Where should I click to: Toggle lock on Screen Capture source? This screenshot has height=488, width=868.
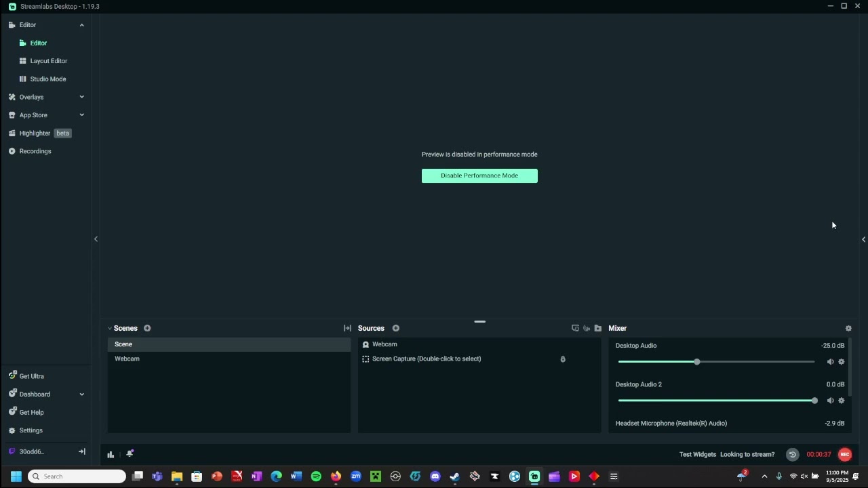(x=563, y=359)
